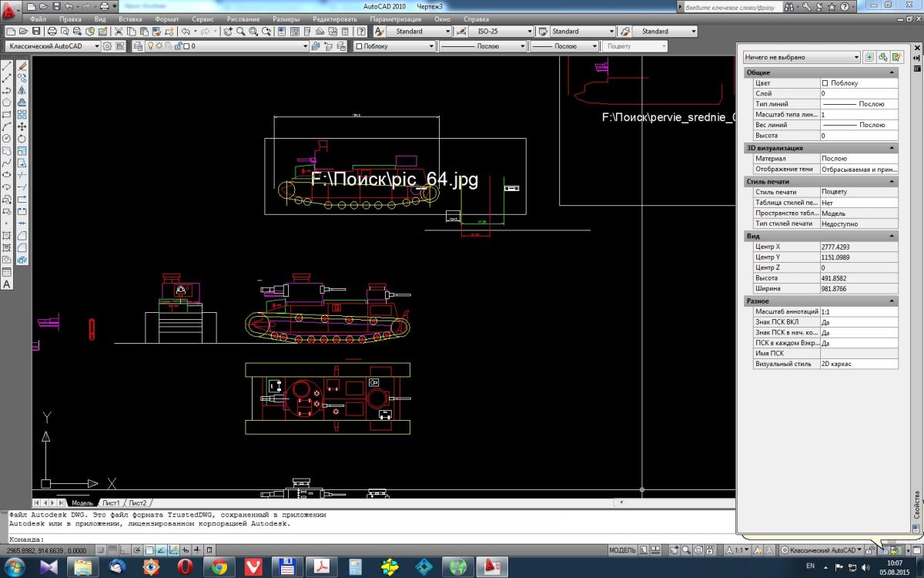924x578 pixels.
Task: Select the Line drawing tool
Action: coord(7,66)
